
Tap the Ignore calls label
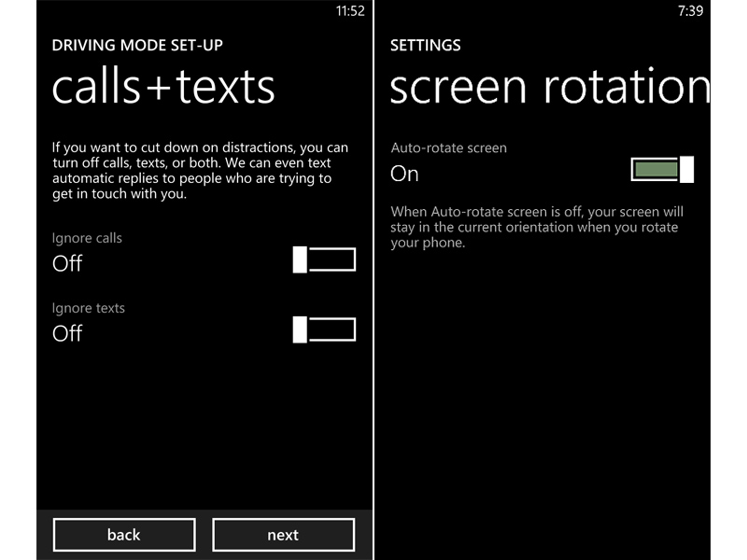[87, 238]
